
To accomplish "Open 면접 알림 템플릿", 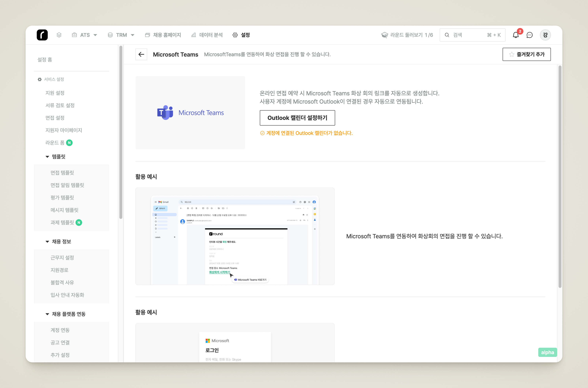I will (67, 185).
